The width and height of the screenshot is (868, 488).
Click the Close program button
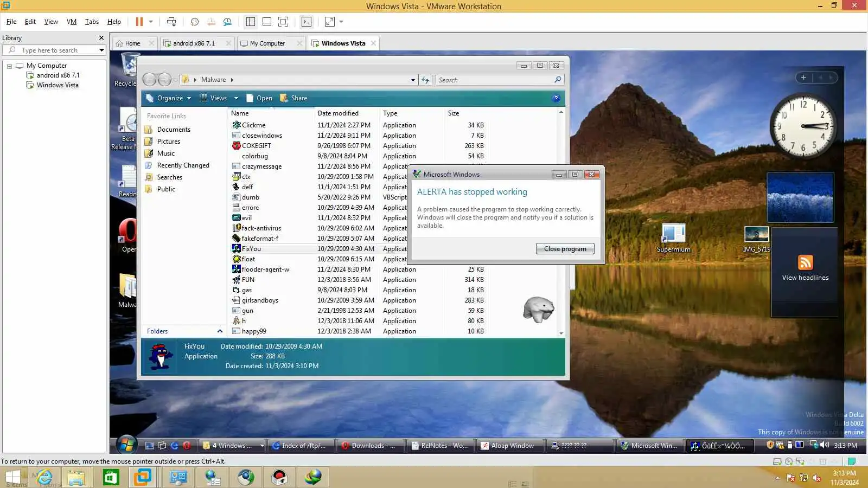pyautogui.click(x=565, y=249)
